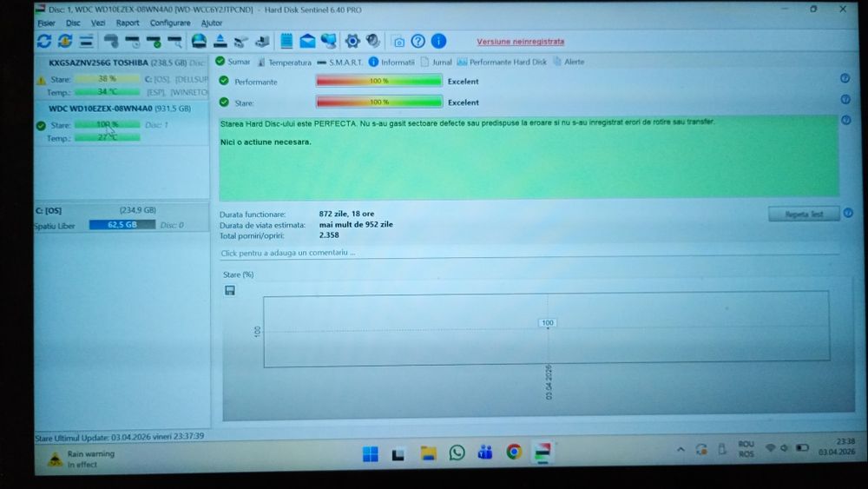Click the globe and disk toolbar icon
The height and width of the screenshot is (489, 868).
coord(199,41)
